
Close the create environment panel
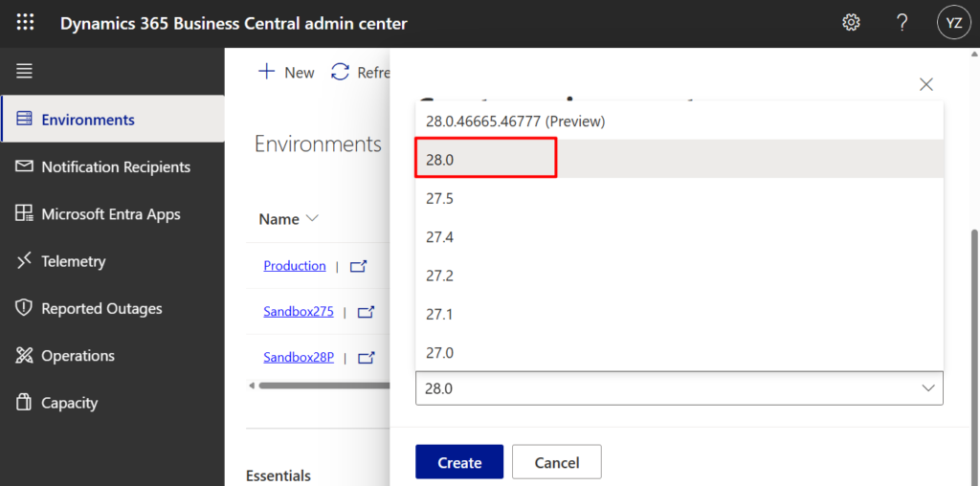(x=925, y=84)
